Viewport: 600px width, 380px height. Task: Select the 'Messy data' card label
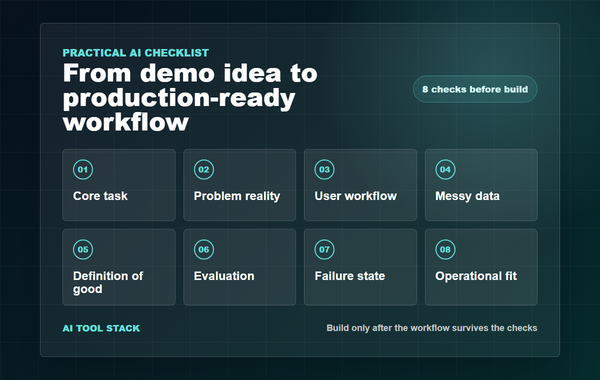point(467,196)
